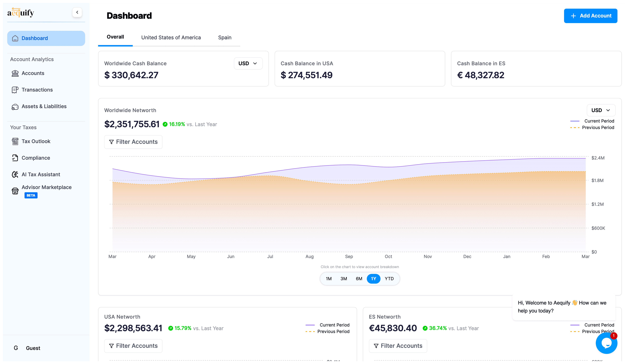Open the Transactions section

pyautogui.click(x=37, y=90)
